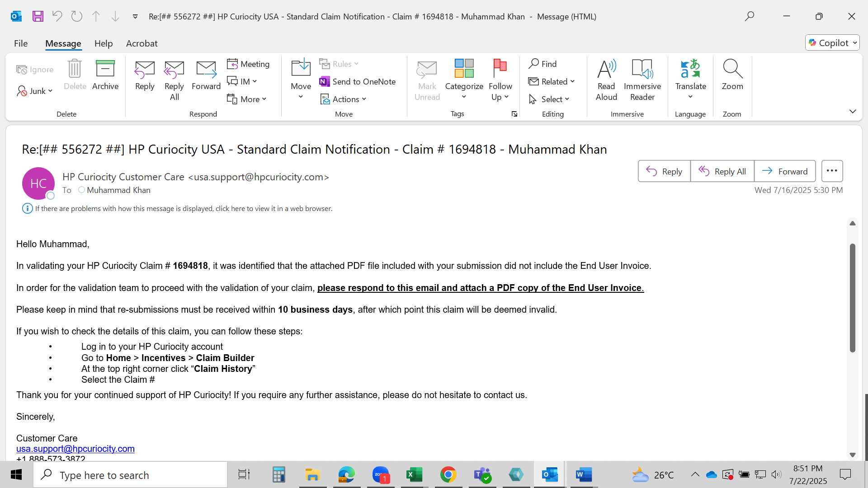Image resolution: width=868 pixels, height=488 pixels.
Task: Delete the message with trash icon
Action: tap(75, 75)
